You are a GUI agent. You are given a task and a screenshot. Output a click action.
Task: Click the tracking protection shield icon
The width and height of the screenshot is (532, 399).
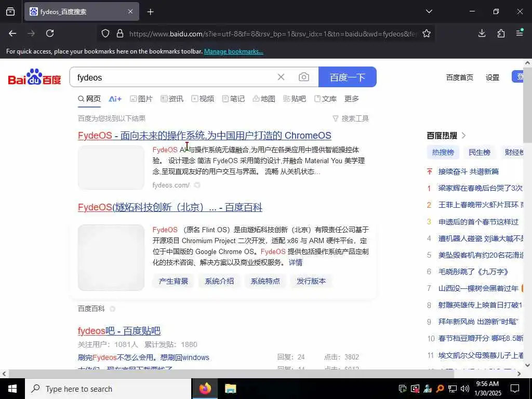(x=105, y=33)
